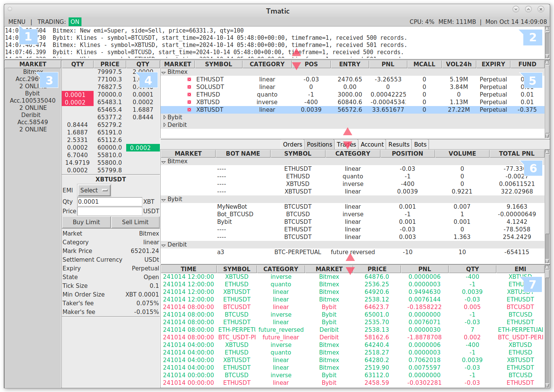The width and height of the screenshot is (554, 392).
Task: Collapse the Bybit group in positions table
Action: tap(164, 200)
